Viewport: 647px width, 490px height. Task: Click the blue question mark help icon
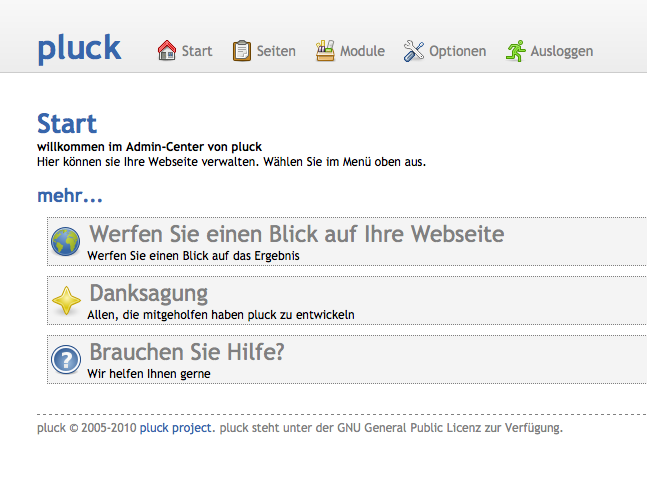(66, 359)
